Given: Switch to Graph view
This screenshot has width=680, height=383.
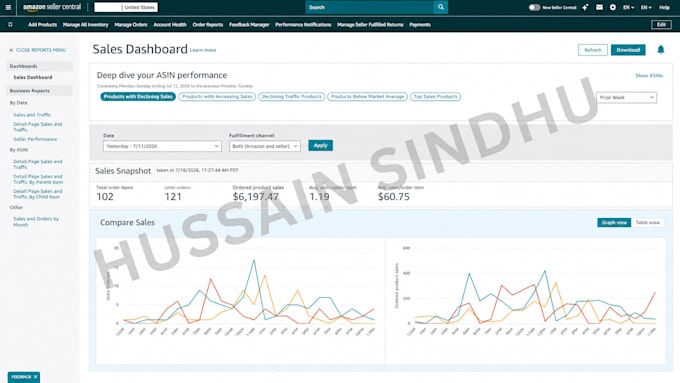Looking at the screenshot, I should (614, 223).
